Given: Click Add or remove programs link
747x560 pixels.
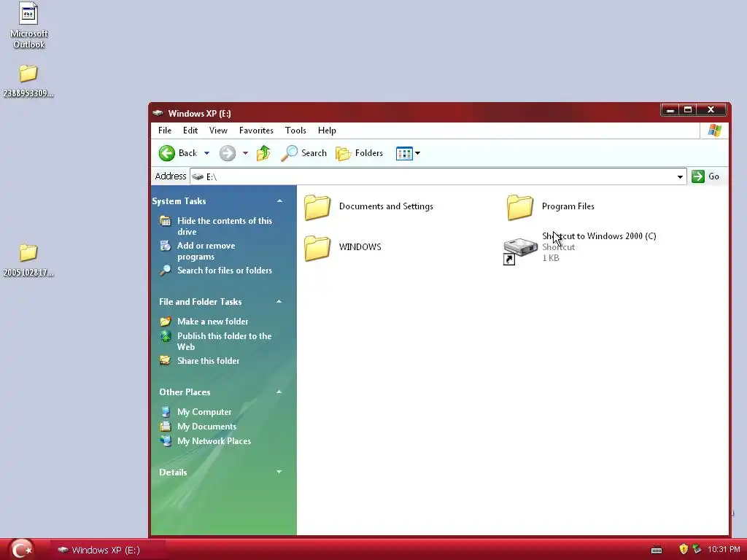Looking at the screenshot, I should click(206, 251).
